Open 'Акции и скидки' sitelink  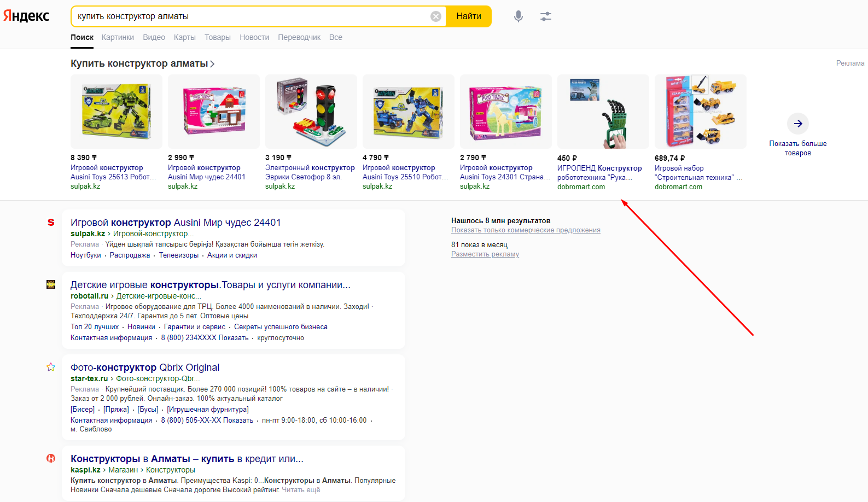pyautogui.click(x=232, y=255)
